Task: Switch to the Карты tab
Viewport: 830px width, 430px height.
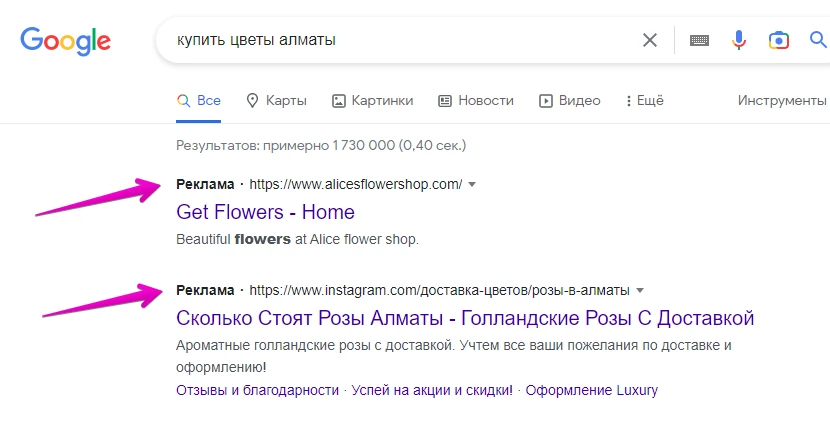Action: 276,101
